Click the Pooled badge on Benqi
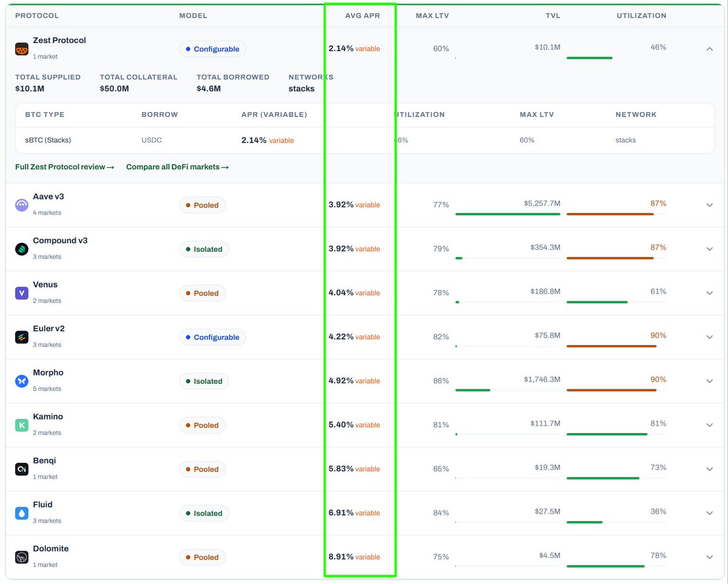Viewport: 728px width, 584px height. click(x=203, y=469)
